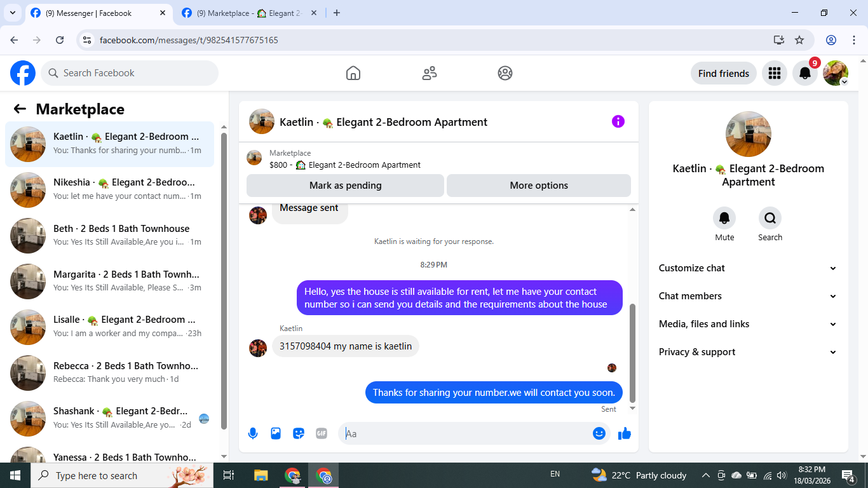This screenshot has width=868, height=488.
Task: Open the Facebook logo home link
Action: 23,73
